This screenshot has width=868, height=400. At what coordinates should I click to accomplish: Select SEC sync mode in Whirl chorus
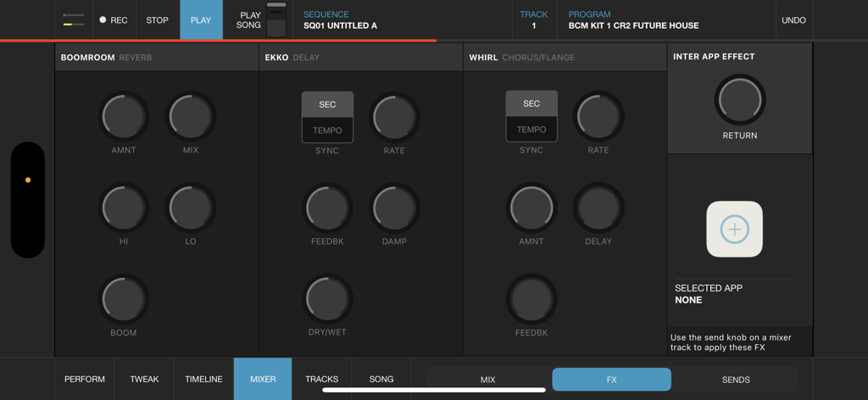531,103
